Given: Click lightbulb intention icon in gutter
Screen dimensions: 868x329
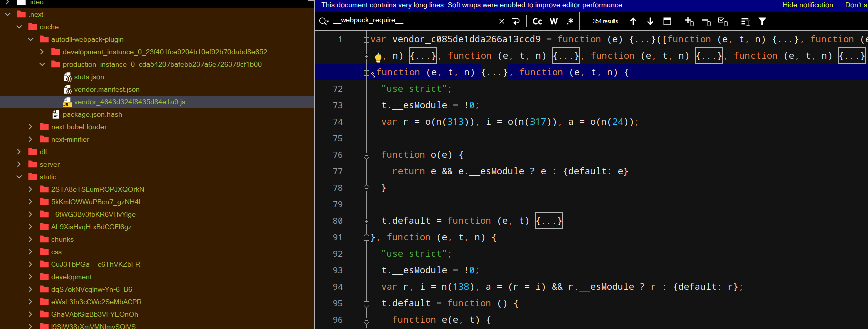Looking at the screenshot, I should pyautogui.click(x=378, y=57).
